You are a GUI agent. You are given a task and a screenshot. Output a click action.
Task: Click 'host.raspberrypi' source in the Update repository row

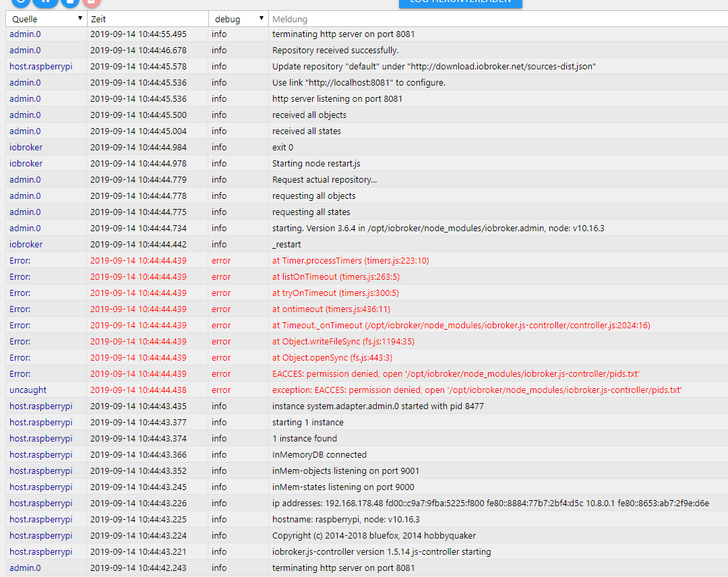tap(41, 66)
